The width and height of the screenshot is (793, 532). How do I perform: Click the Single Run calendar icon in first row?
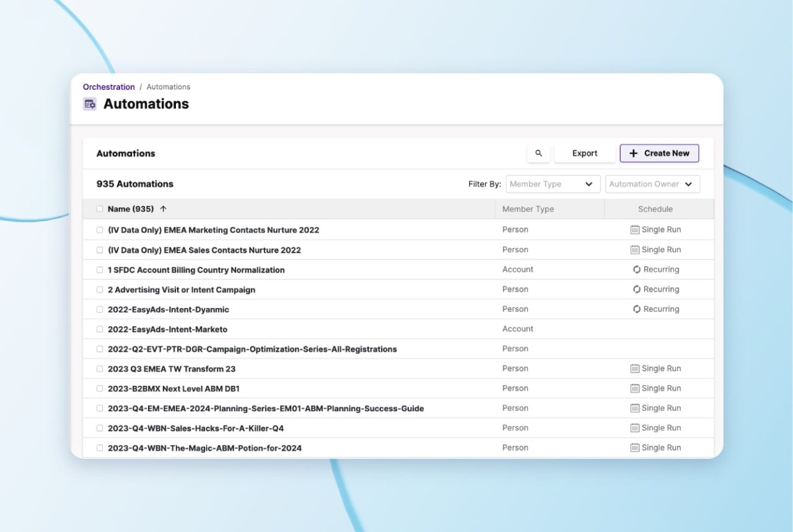click(634, 230)
